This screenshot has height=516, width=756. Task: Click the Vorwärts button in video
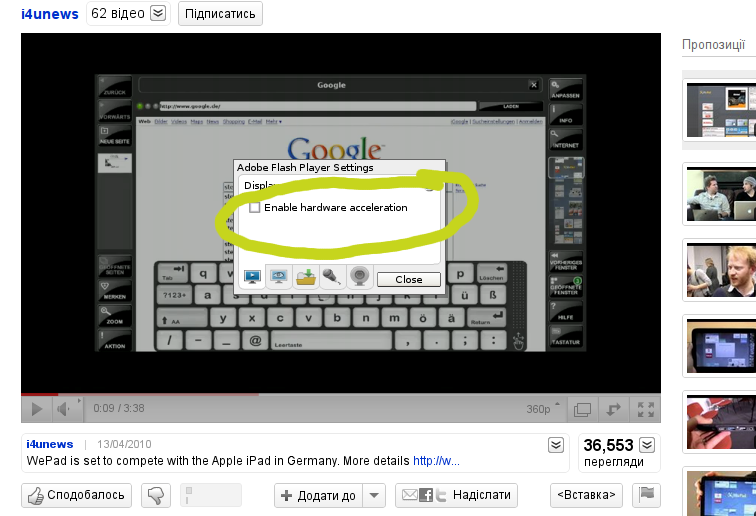[x=115, y=111]
